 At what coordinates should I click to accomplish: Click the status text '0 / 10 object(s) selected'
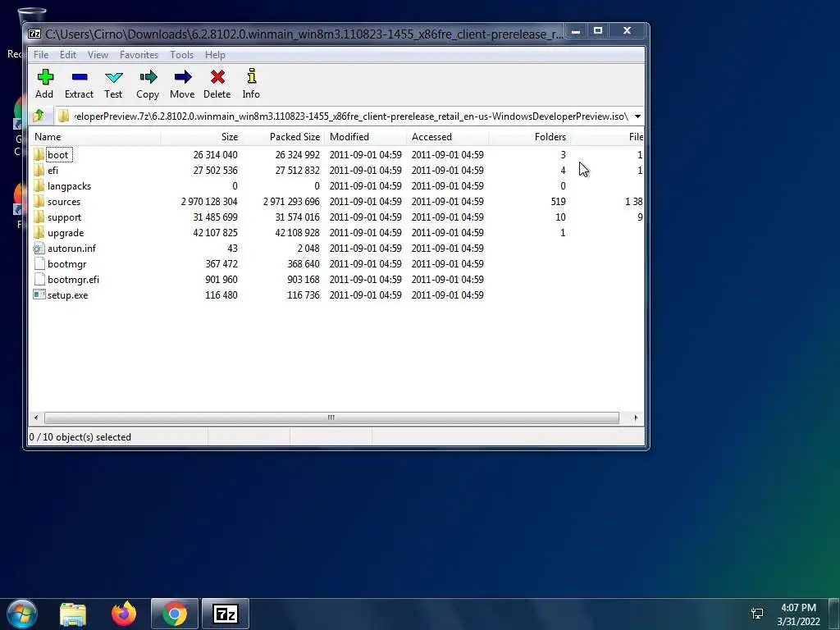(80, 437)
